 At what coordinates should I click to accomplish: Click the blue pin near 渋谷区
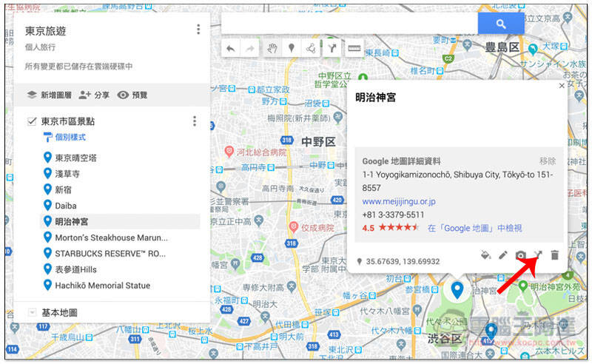coord(491,332)
